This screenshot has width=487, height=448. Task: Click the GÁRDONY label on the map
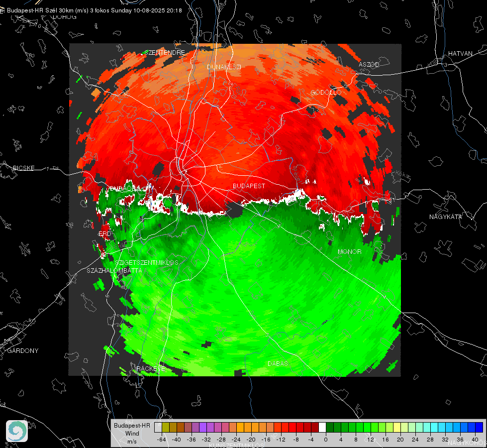point(23,351)
